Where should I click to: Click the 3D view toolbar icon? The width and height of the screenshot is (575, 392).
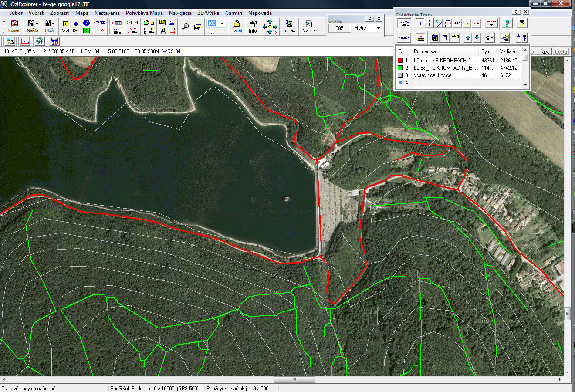coord(54,41)
